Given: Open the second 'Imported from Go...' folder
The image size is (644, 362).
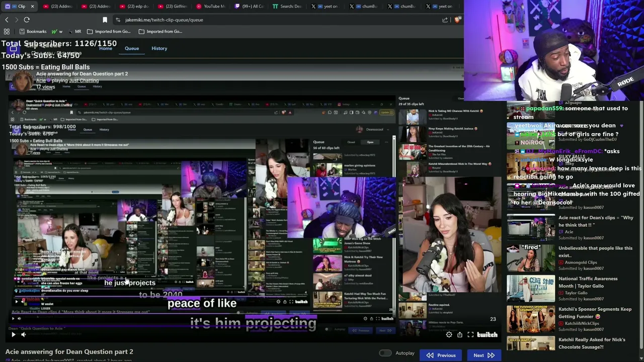Looking at the screenshot, I should [160, 31].
